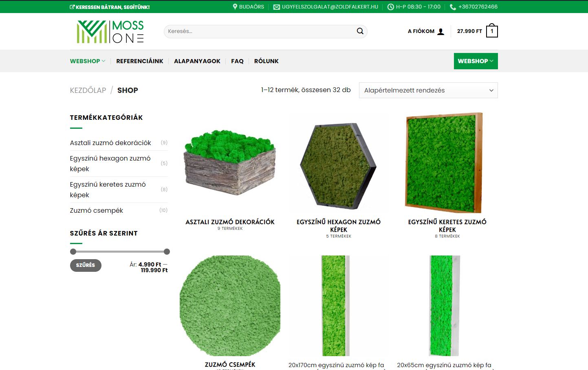Expand the green WEBSHOP button on right

point(476,61)
